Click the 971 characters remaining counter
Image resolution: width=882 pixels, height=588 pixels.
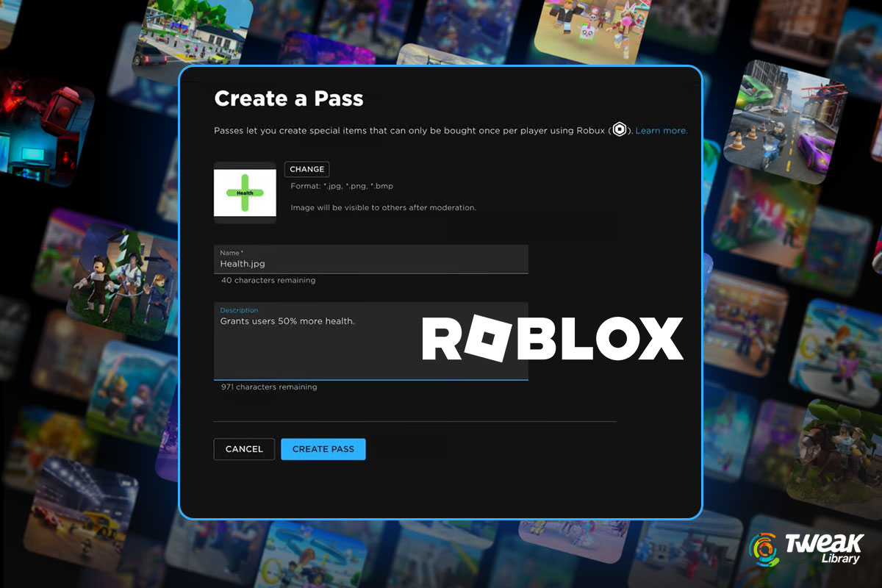pos(268,387)
